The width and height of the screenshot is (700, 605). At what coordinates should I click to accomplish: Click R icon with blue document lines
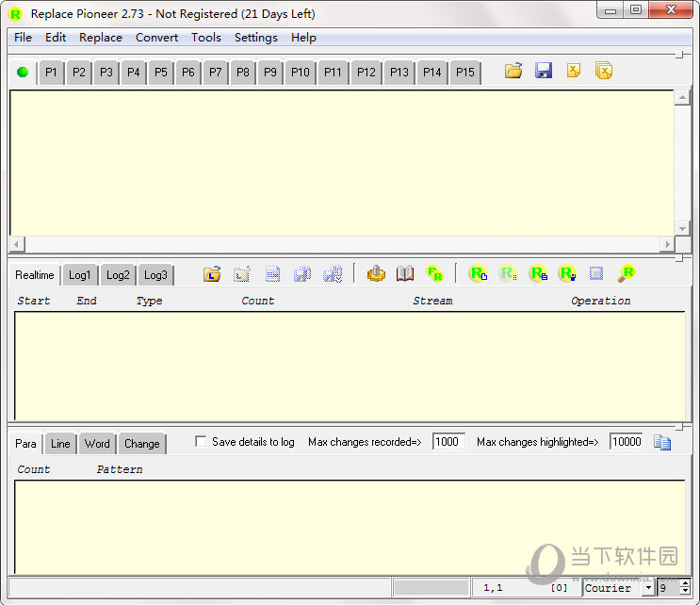tap(538, 273)
